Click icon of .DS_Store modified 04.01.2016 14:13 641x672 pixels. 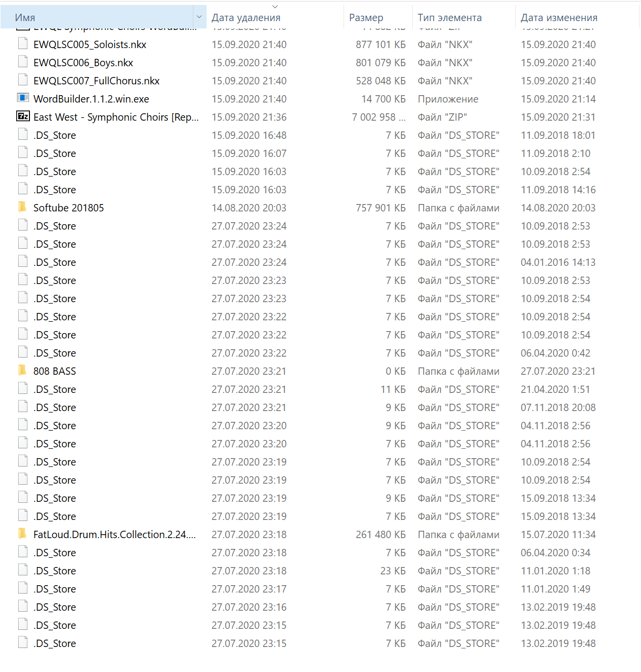tap(23, 262)
